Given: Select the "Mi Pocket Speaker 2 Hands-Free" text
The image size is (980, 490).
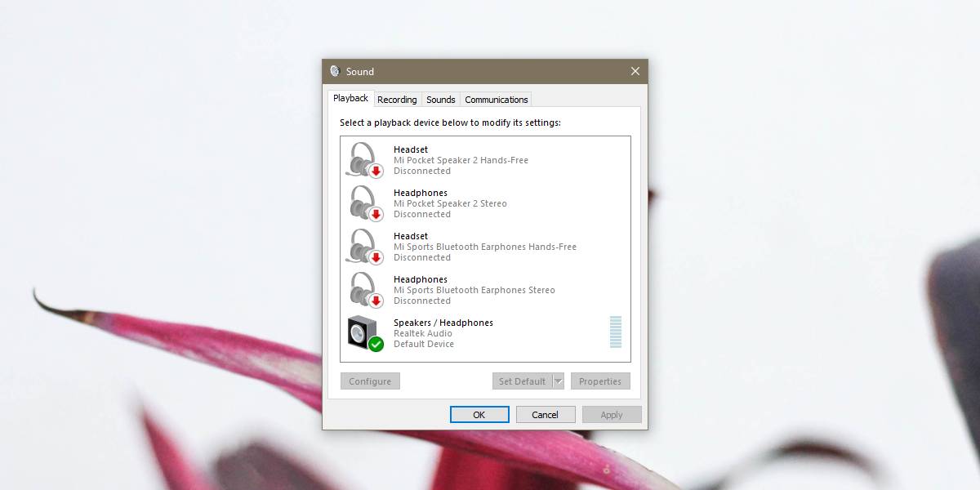Looking at the screenshot, I should tap(461, 160).
